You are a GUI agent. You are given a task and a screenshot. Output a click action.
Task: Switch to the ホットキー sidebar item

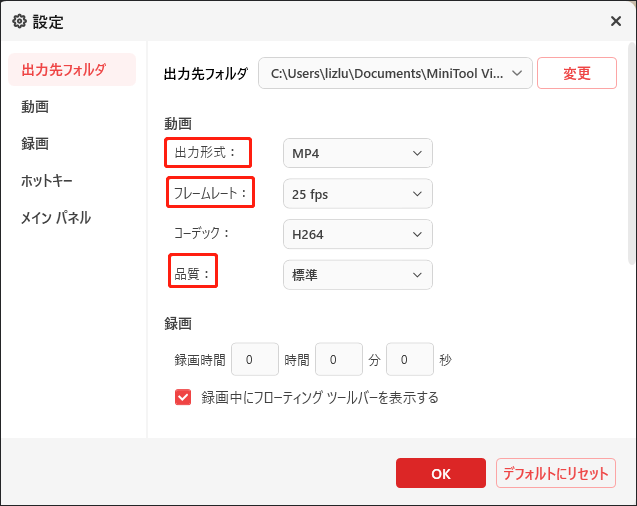pos(47,180)
